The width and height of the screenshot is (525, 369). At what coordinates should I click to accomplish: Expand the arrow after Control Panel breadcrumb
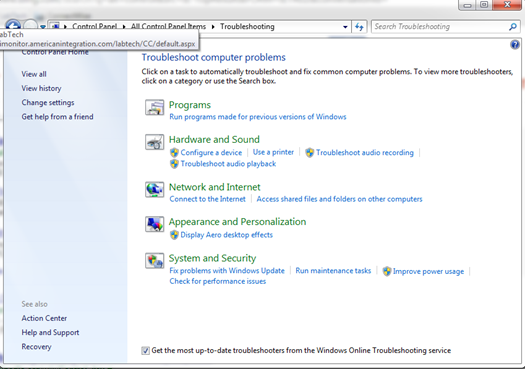[x=124, y=26]
